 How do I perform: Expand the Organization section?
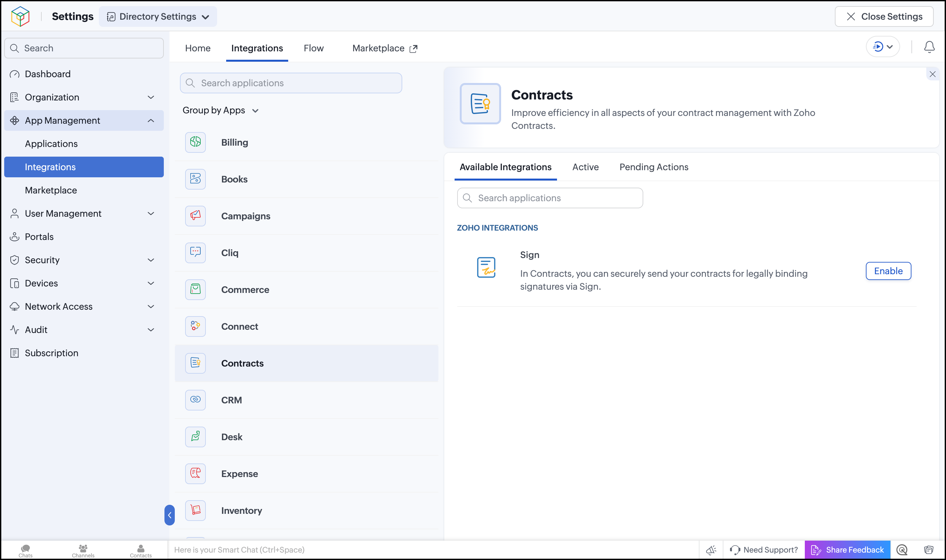click(84, 97)
